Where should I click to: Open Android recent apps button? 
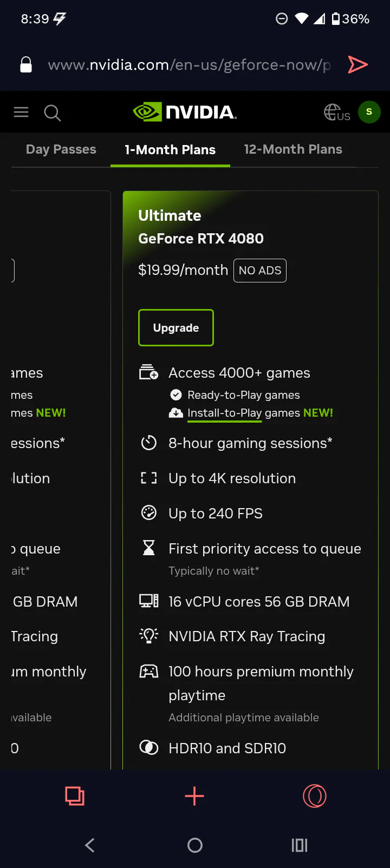pyautogui.click(x=300, y=845)
